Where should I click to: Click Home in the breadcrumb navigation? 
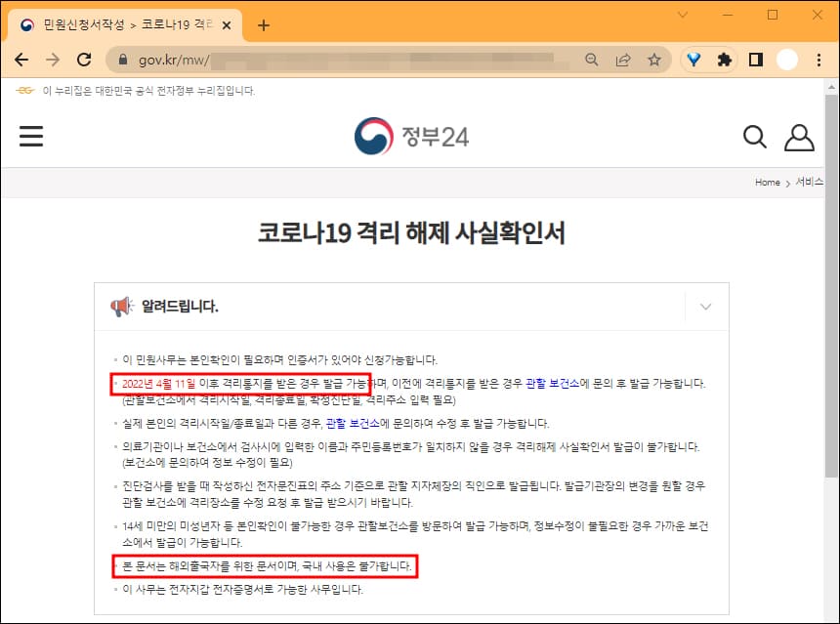[x=768, y=182]
